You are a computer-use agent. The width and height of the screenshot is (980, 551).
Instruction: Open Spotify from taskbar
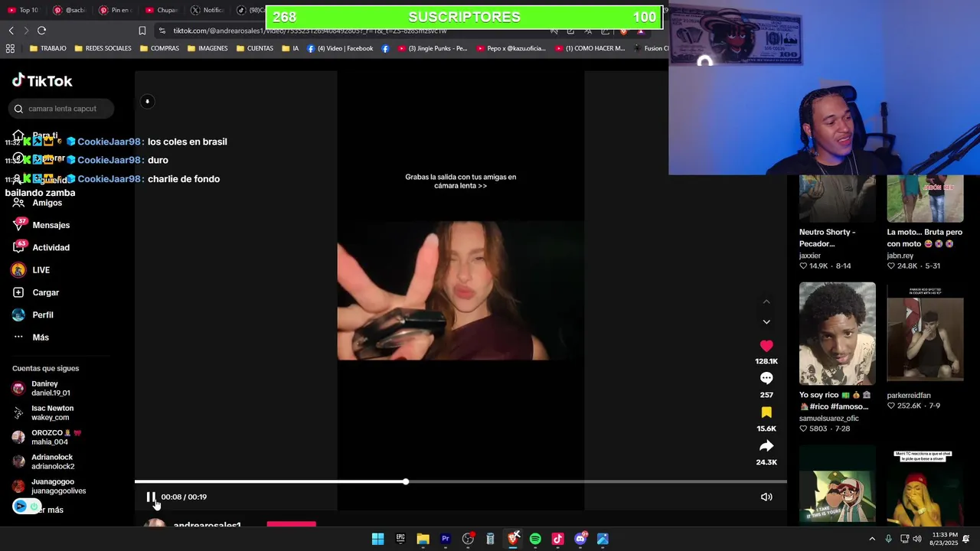[x=535, y=539]
